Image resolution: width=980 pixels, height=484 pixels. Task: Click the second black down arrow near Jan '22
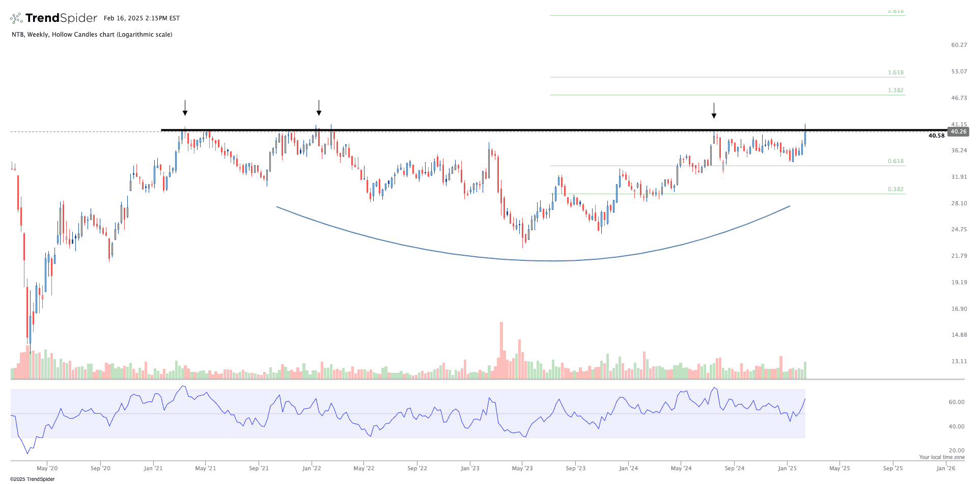[319, 108]
